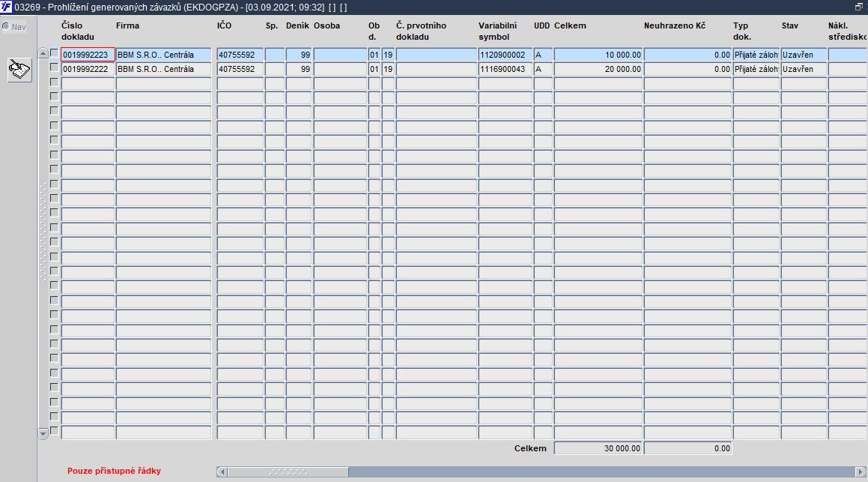Screen dimensions: 868x482
Task: Click the 20 000.00 Celkem amount cell
Action: point(598,69)
